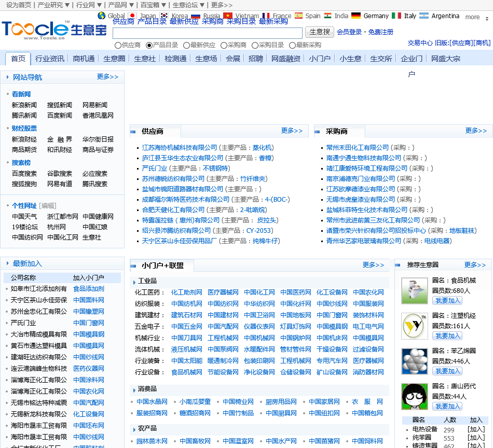The image size is (493, 448).
Task: Click the 免费注册 link
Action: 381,32
